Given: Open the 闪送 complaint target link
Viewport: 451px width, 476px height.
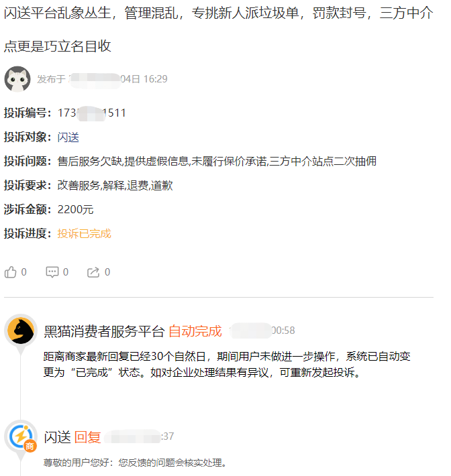Looking at the screenshot, I should click(x=68, y=137).
